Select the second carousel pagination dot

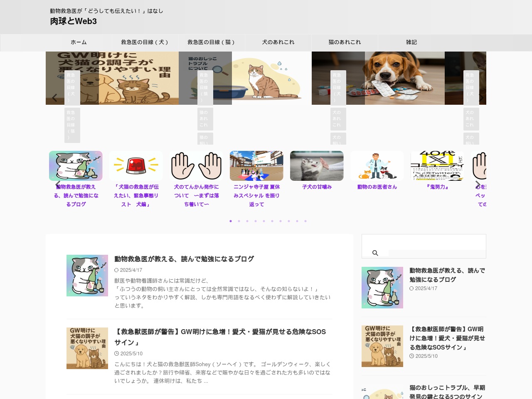239,221
